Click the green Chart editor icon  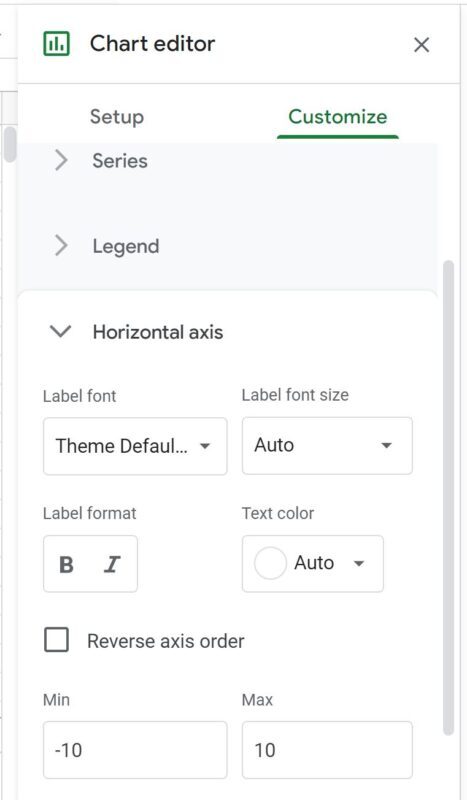coord(56,44)
